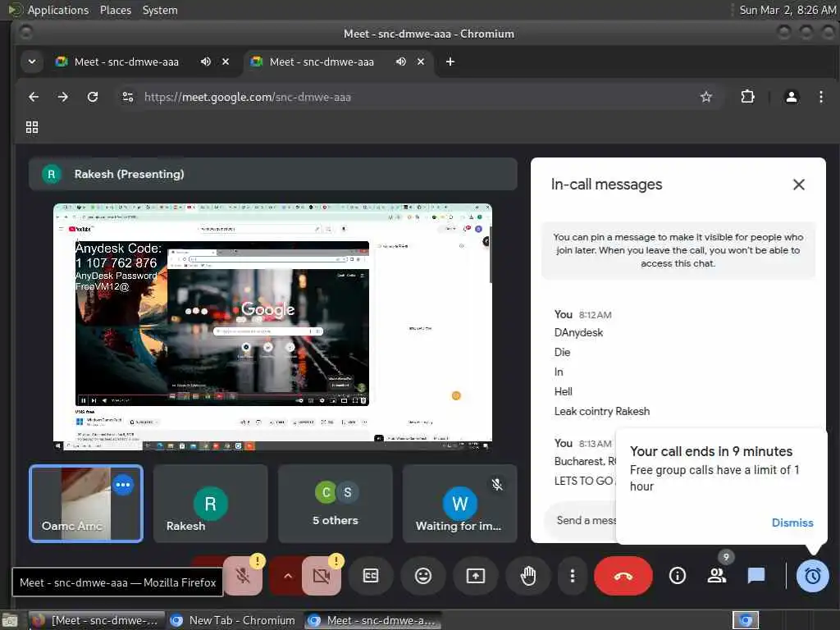The height and width of the screenshot is (630, 840).
Task: Switch to Meet Chromium taskbar window entry
Action: [x=374, y=620]
